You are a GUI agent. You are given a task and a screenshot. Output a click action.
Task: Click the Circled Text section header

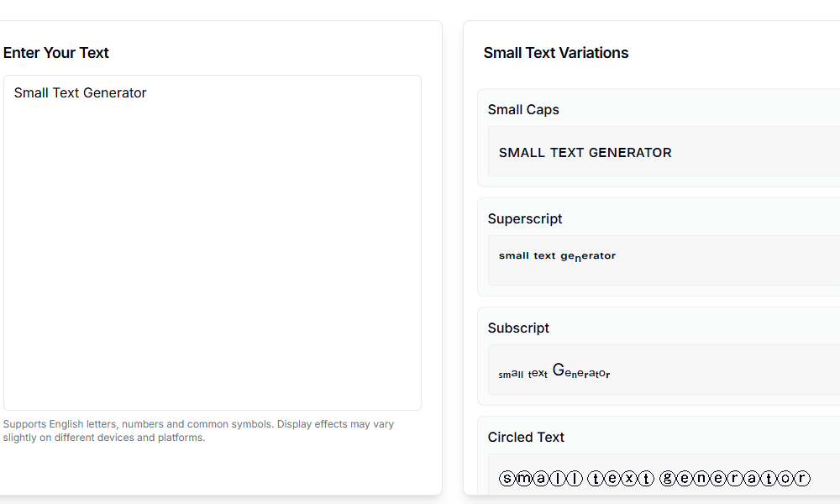click(x=526, y=437)
